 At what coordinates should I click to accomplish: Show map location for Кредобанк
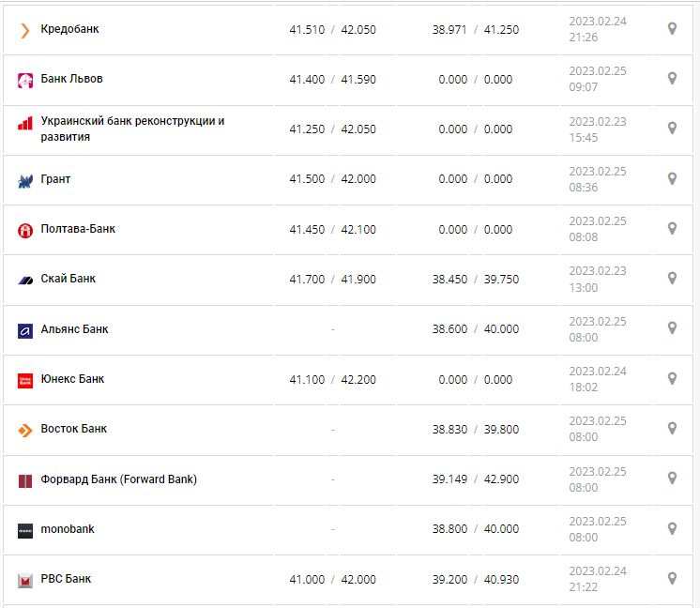tap(672, 28)
